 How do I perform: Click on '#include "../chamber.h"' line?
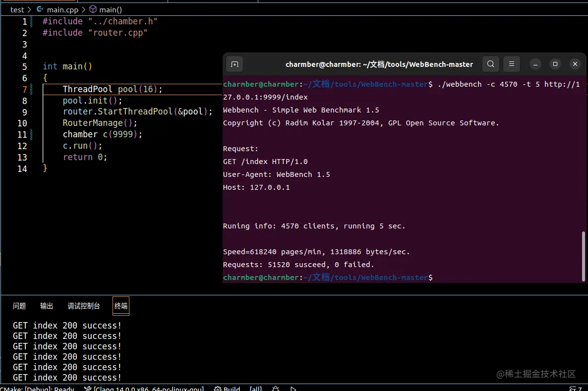(100, 21)
